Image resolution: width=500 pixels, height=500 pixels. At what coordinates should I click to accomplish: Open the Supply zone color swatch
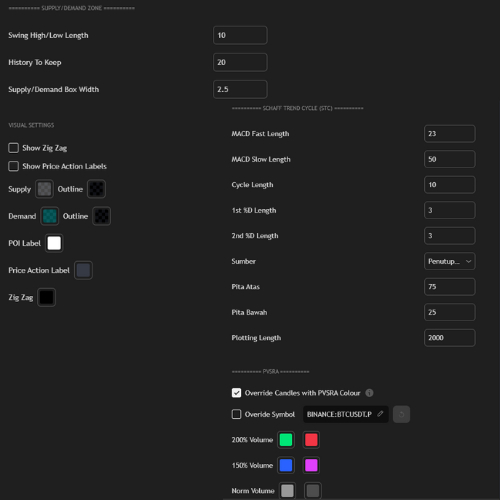coord(44,189)
